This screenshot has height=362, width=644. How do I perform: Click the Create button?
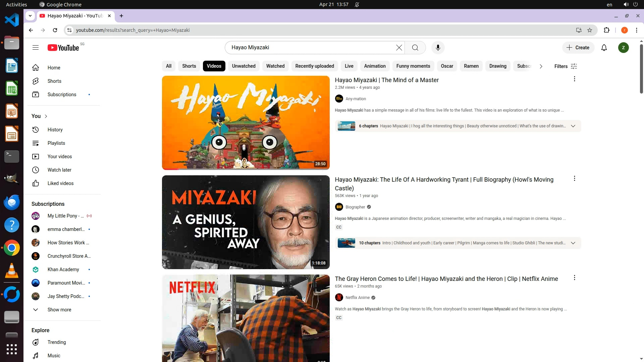[x=578, y=48]
